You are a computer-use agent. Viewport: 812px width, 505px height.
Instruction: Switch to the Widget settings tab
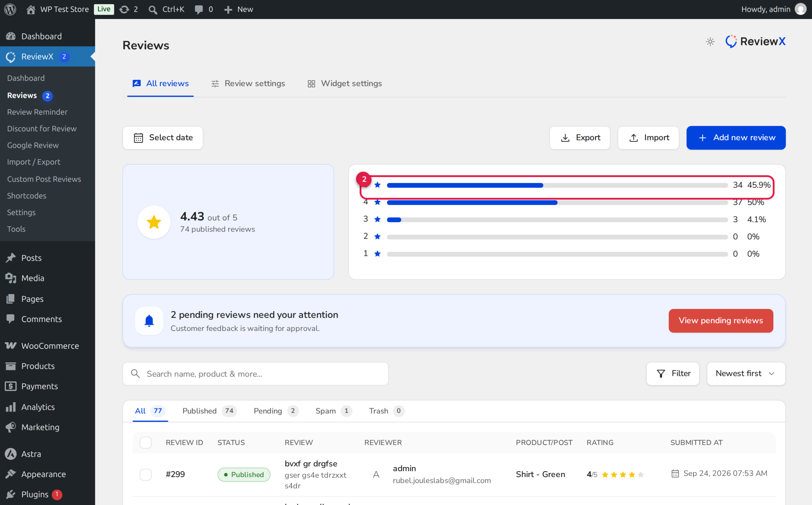(344, 83)
